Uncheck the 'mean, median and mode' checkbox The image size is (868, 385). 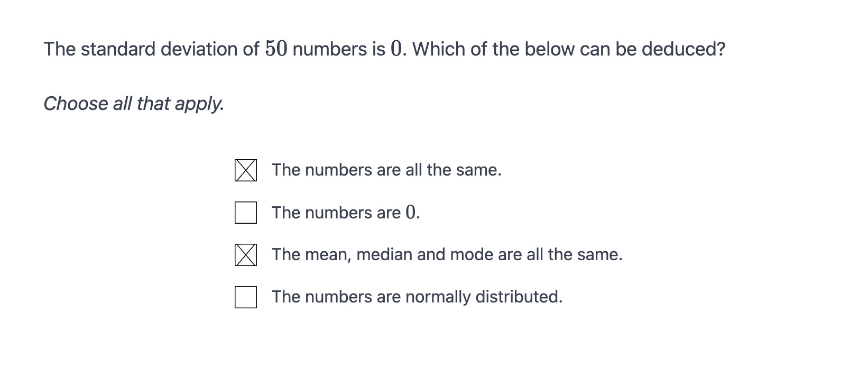246,255
